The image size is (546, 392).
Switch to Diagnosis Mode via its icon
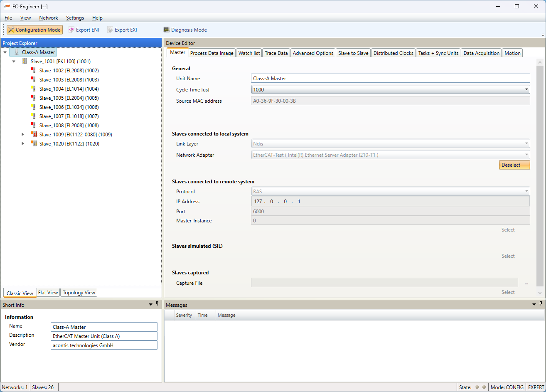coord(167,30)
